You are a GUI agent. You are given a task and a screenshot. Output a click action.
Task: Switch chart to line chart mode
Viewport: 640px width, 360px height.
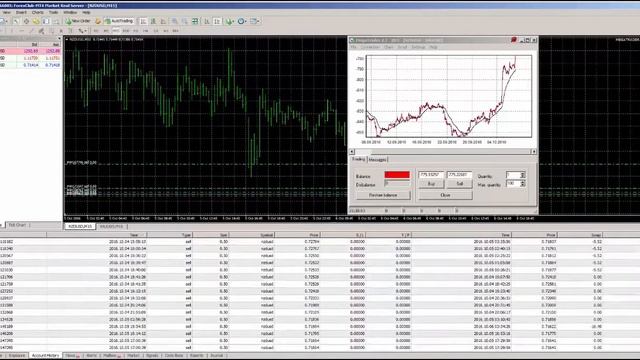[x=163, y=21]
